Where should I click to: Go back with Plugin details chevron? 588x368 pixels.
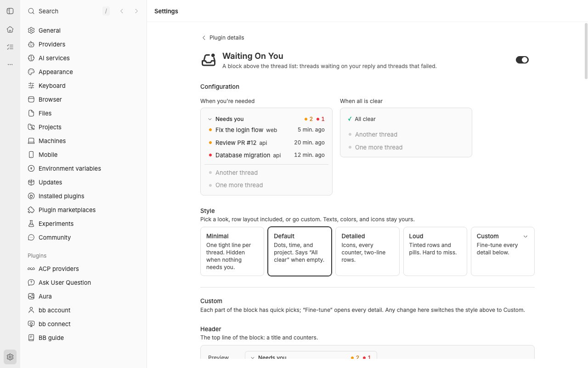pyautogui.click(x=204, y=38)
